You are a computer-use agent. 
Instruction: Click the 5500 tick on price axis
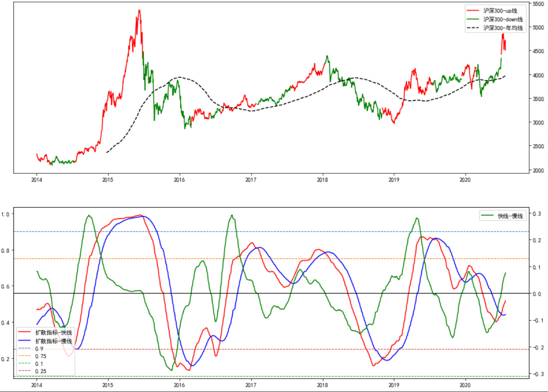(x=538, y=3)
